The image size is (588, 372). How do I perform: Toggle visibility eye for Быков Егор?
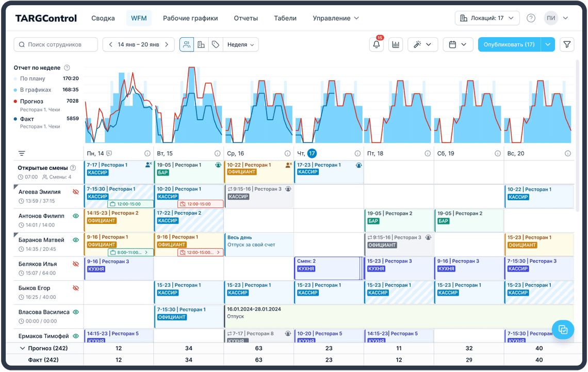click(x=76, y=288)
